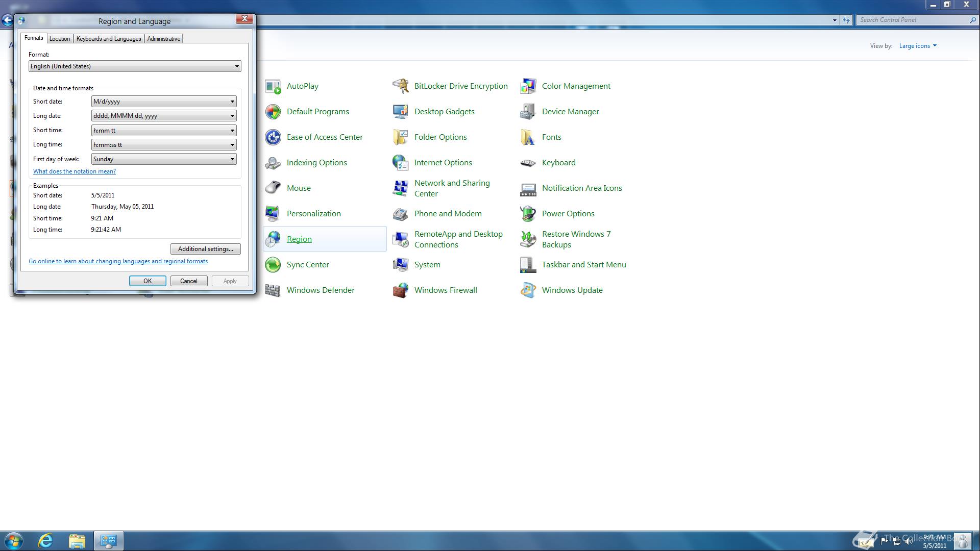The height and width of the screenshot is (551, 980).
Task: Expand the Long time format dropdown
Action: pos(164,145)
